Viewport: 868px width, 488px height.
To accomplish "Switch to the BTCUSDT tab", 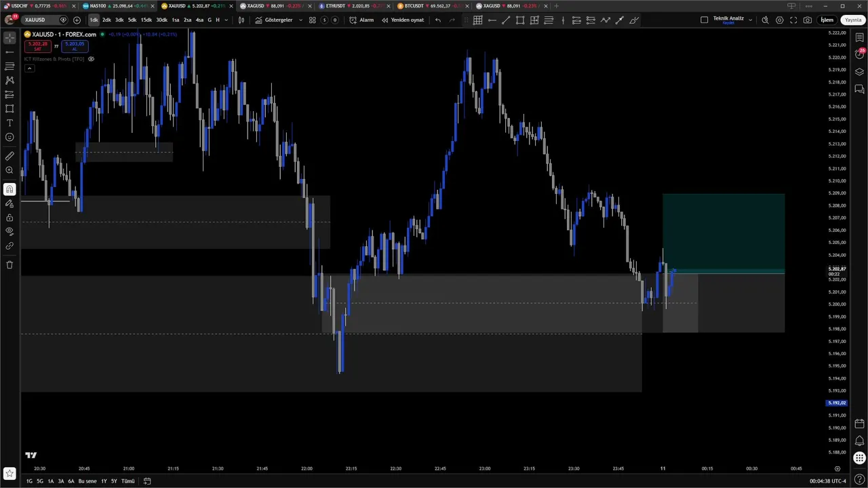I will click(x=431, y=6).
